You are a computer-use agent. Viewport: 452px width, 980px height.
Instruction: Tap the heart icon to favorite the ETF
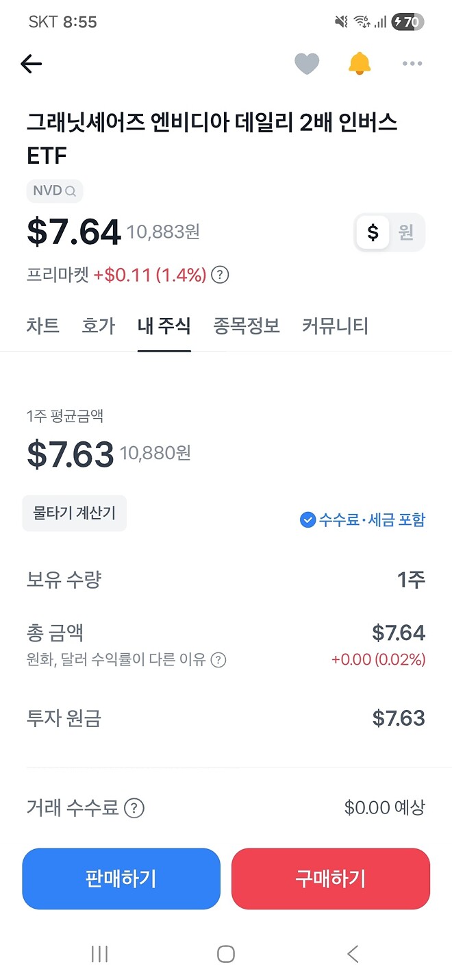click(x=307, y=63)
